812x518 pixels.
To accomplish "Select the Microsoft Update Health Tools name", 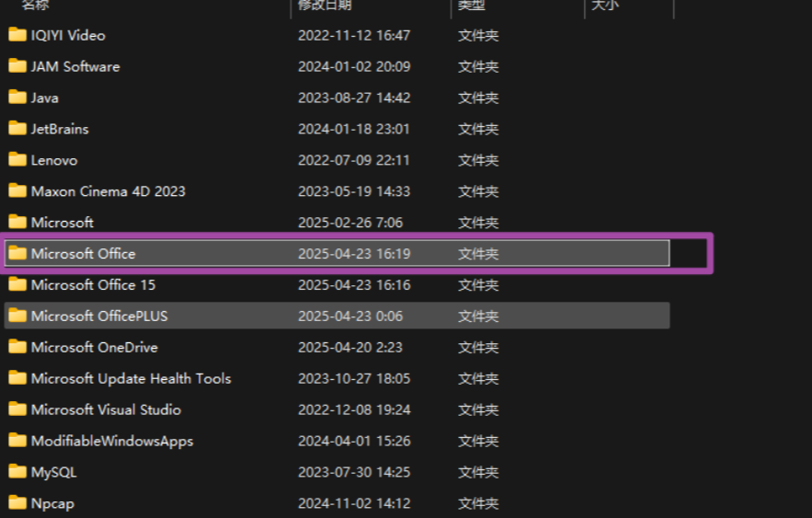I will click(131, 379).
